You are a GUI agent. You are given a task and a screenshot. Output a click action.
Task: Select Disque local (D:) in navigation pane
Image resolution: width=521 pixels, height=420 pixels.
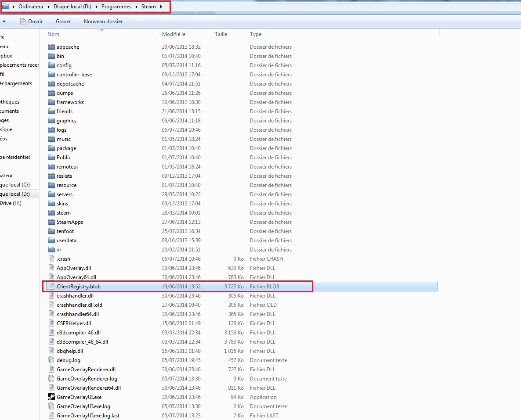pos(15,194)
